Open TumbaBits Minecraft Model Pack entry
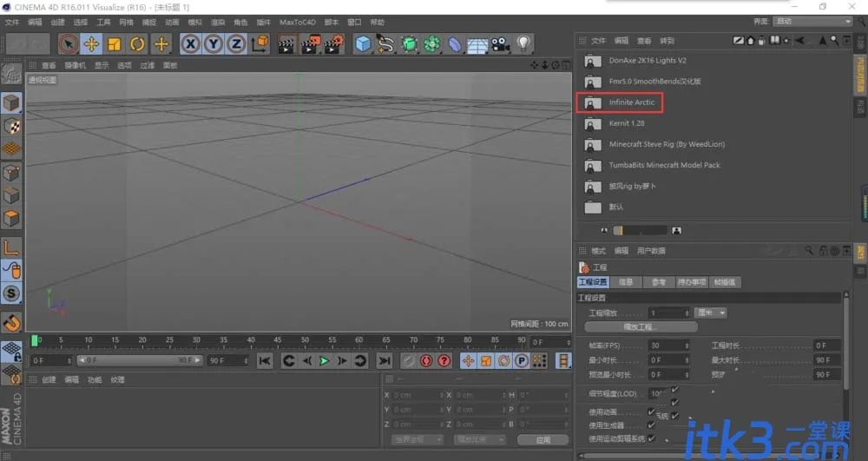868x461 pixels. 664,166
